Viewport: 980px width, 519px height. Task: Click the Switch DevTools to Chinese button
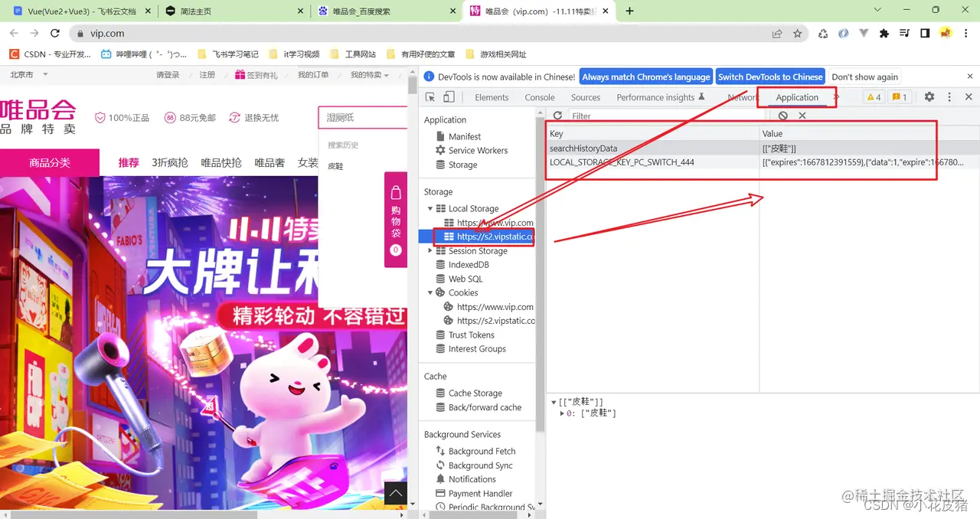(x=769, y=77)
